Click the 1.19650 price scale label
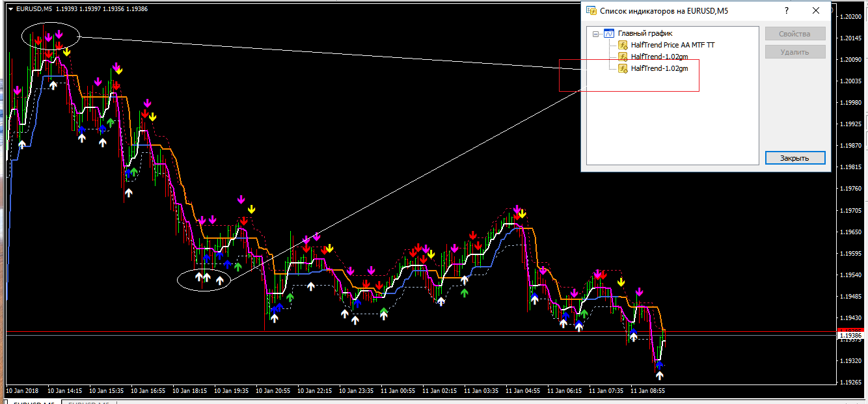Viewport: 868px width, 404px height. [x=850, y=232]
